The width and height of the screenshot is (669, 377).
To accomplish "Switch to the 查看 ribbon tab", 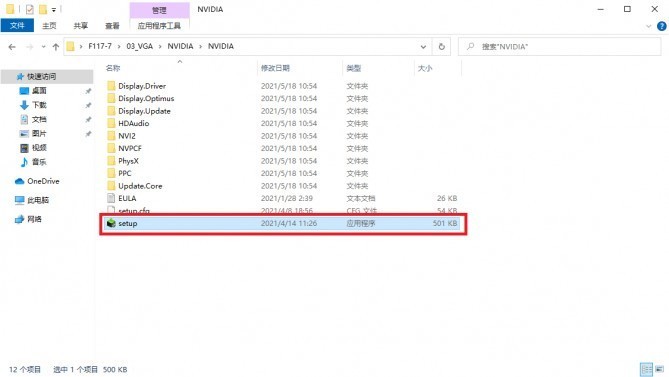I will pos(112,26).
